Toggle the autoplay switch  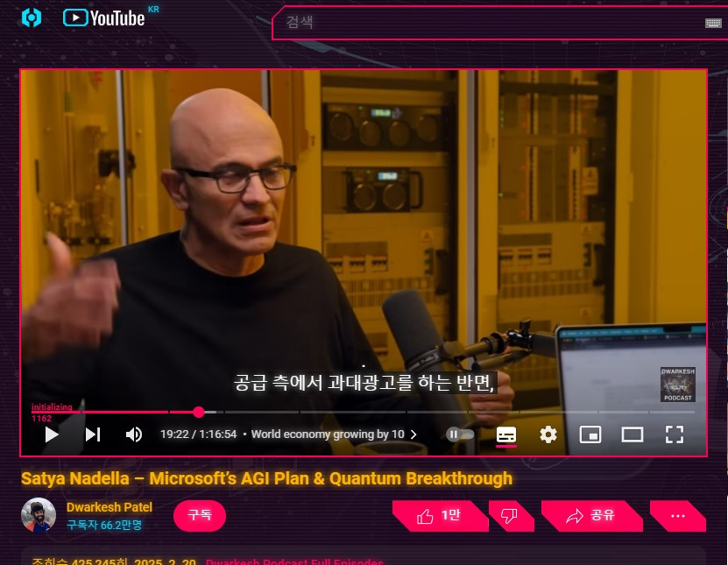tap(460, 434)
